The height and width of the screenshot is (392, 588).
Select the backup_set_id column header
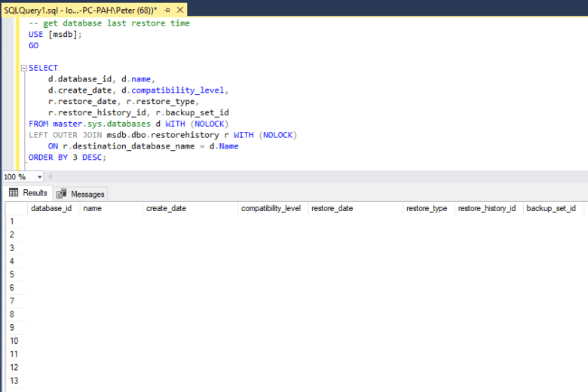tap(550, 208)
